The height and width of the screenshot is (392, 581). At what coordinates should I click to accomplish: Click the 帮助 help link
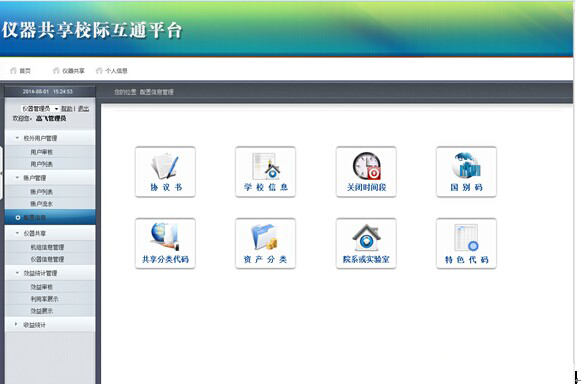click(x=67, y=109)
